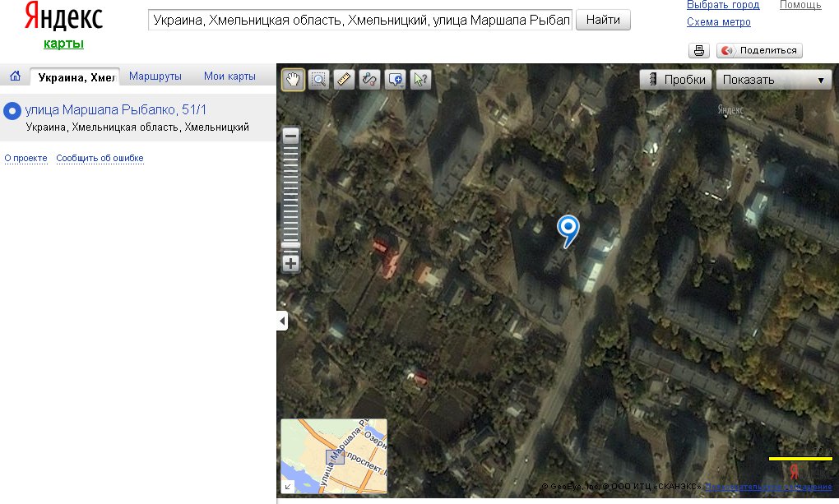Select the hand pan tool
The image size is (839, 504).
click(x=293, y=80)
